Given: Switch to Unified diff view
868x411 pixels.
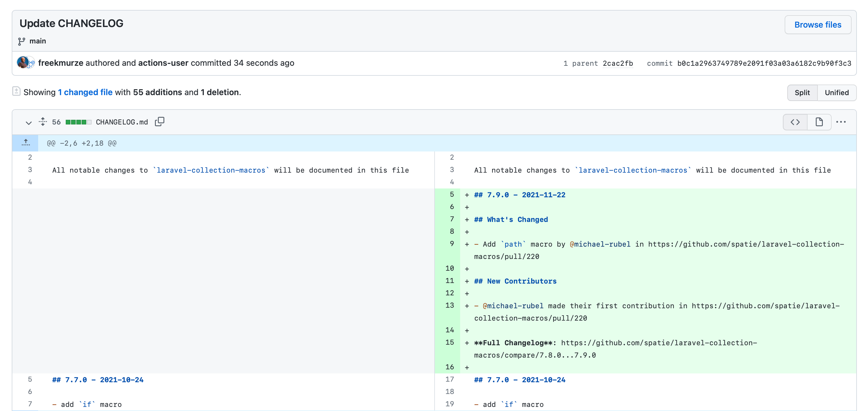Looking at the screenshot, I should click(x=836, y=93).
